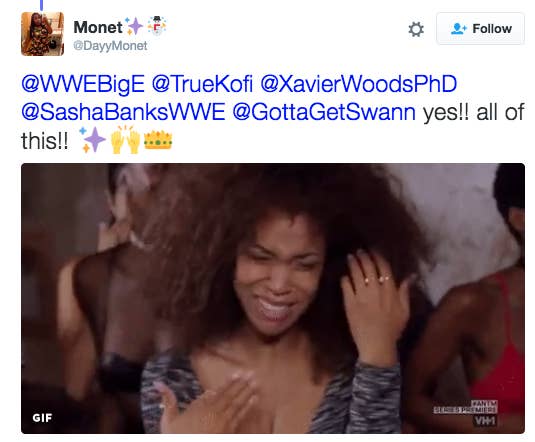Open Monet's profile picture

[42, 34]
